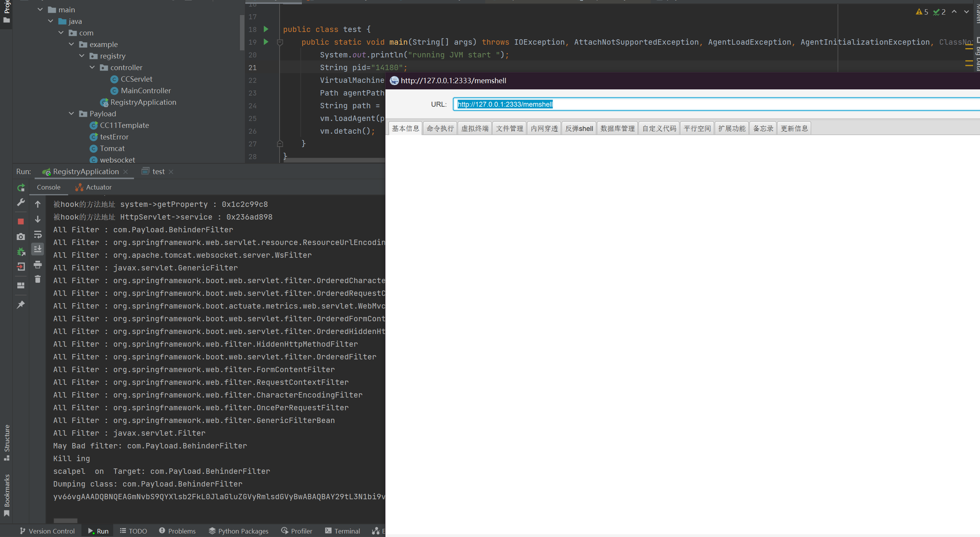Collapse the controller folder

pos(92,67)
